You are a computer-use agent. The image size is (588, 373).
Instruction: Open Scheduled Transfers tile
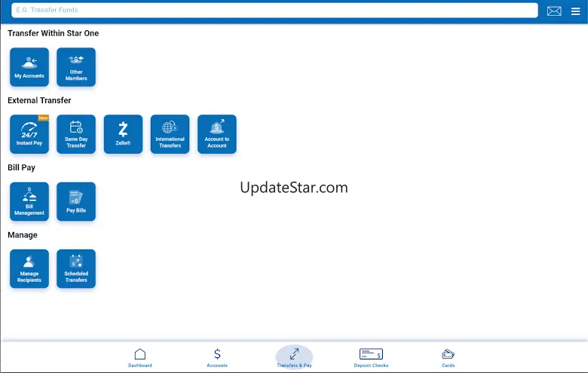point(76,269)
